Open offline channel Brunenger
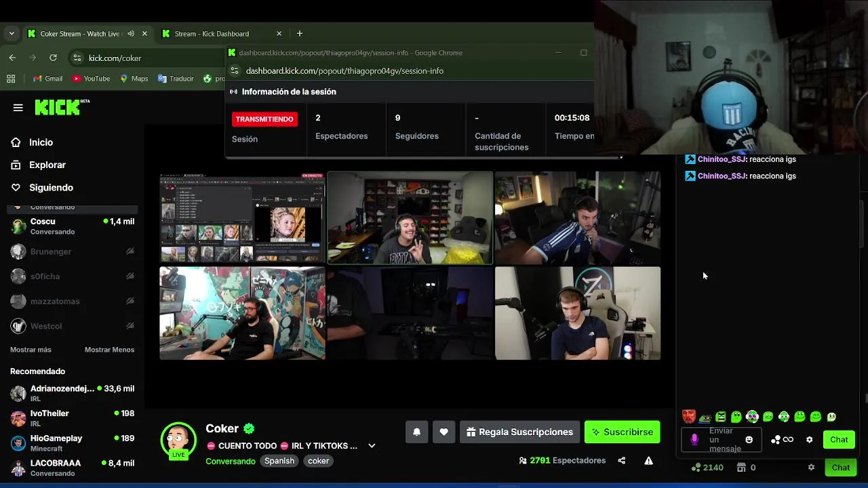The image size is (868, 488). [72, 251]
